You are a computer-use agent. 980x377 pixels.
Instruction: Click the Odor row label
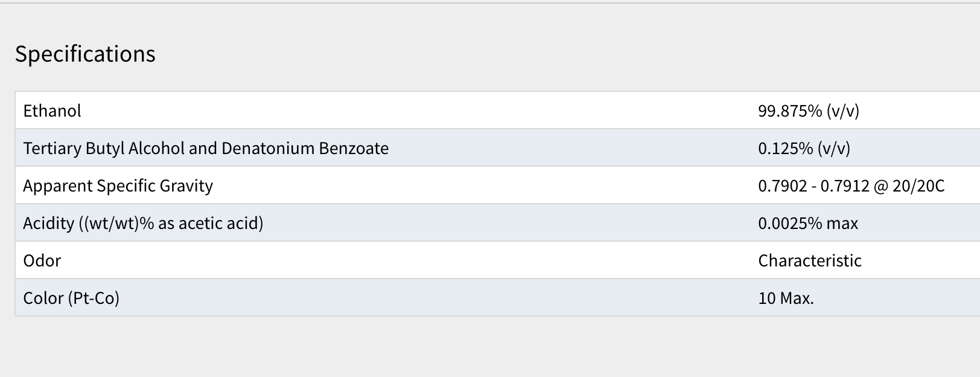[x=42, y=260]
